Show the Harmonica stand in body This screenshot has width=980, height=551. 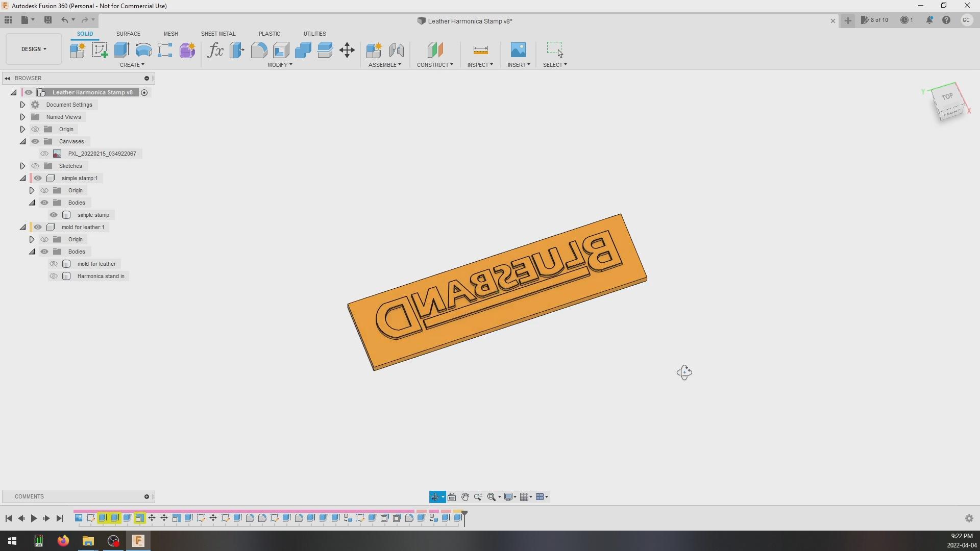point(54,276)
